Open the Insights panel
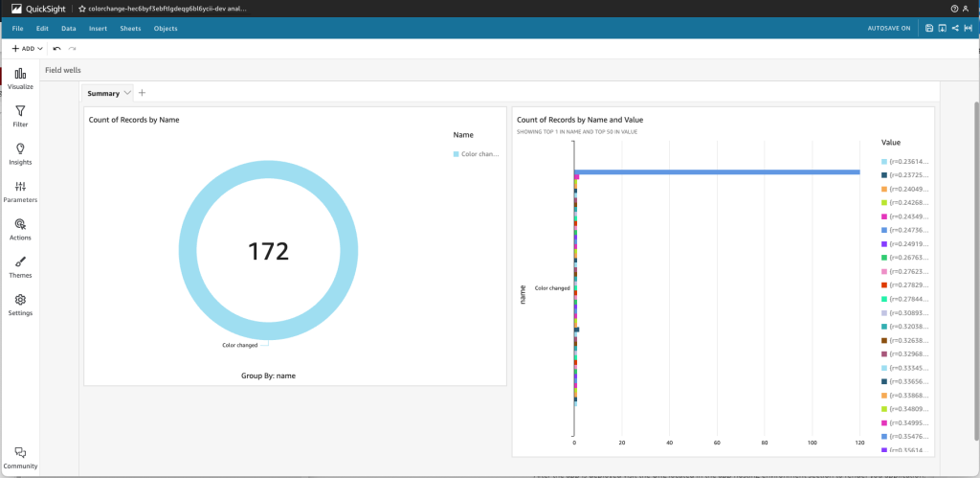Screen dimensions: 980x478 20,154
